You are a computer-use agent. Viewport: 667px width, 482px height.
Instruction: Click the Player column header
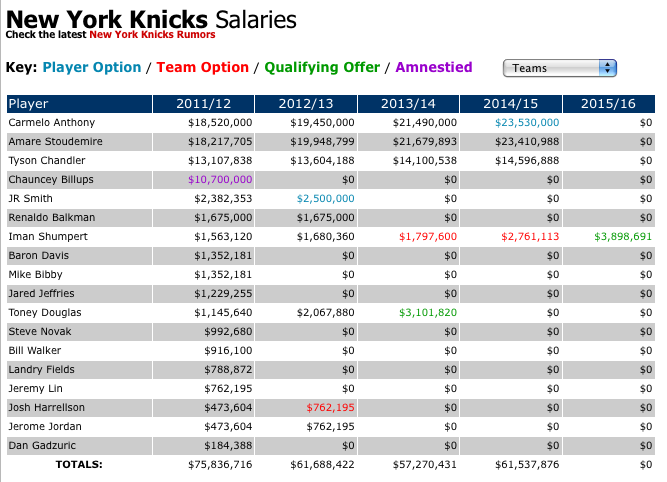(79, 104)
